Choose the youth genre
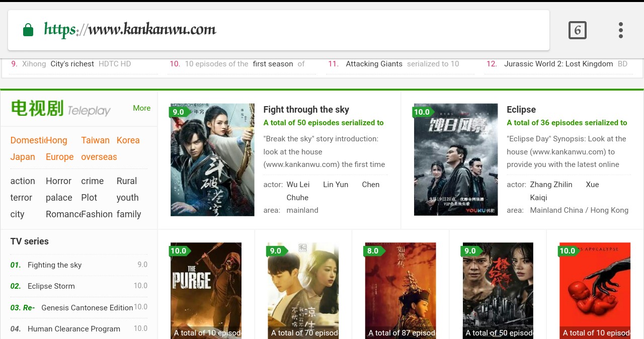The image size is (644, 339). 127,198
